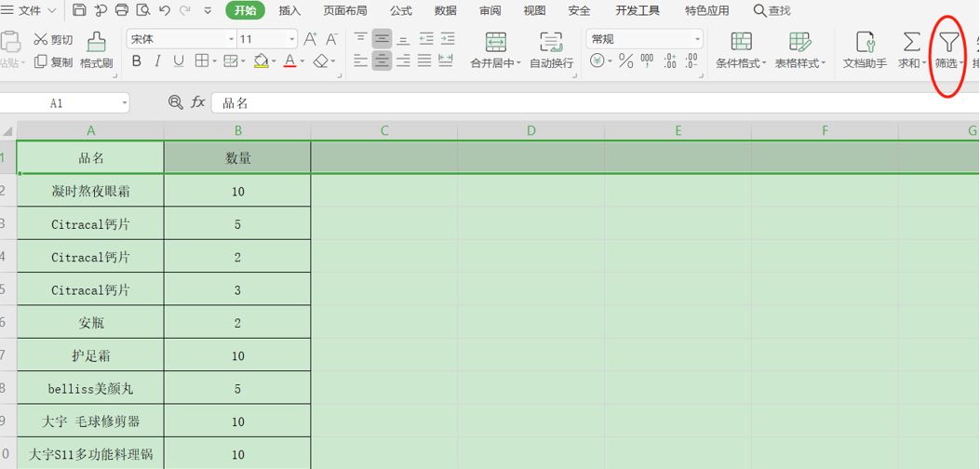The height and width of the screenshot is (469, 980).
Task: Apply the yellow fill color bucket
Action: [x=262, y=61]
